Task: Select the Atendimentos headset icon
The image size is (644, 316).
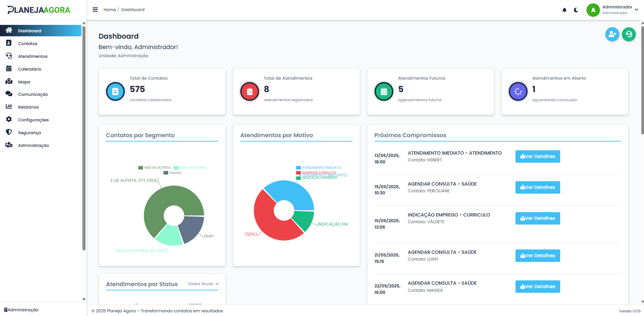Action: 9,56
